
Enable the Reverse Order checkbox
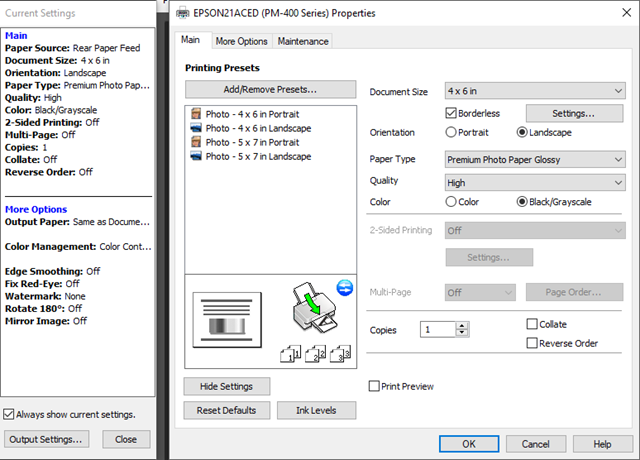pyautogui.click(x=532, y=343)
